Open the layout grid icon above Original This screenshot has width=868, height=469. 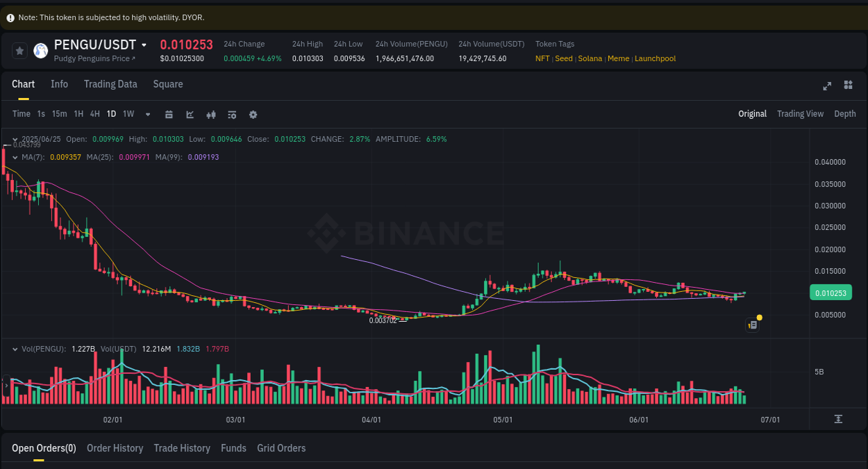848,85
